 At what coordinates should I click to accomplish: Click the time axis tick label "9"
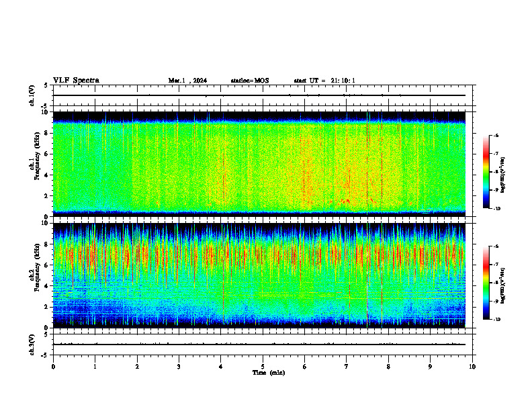coord(430,367)
